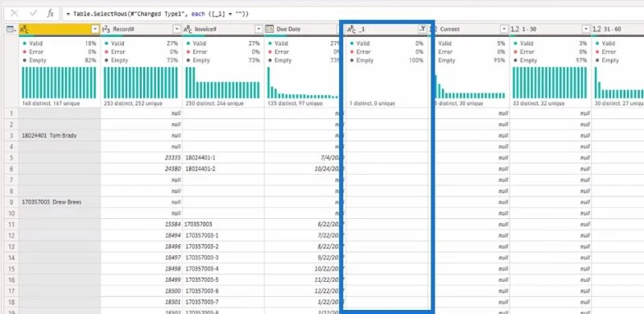This screenshot has height=314, width=644.
Task: Open the 1 - 30 column filter dropdown
Action: 586,29
